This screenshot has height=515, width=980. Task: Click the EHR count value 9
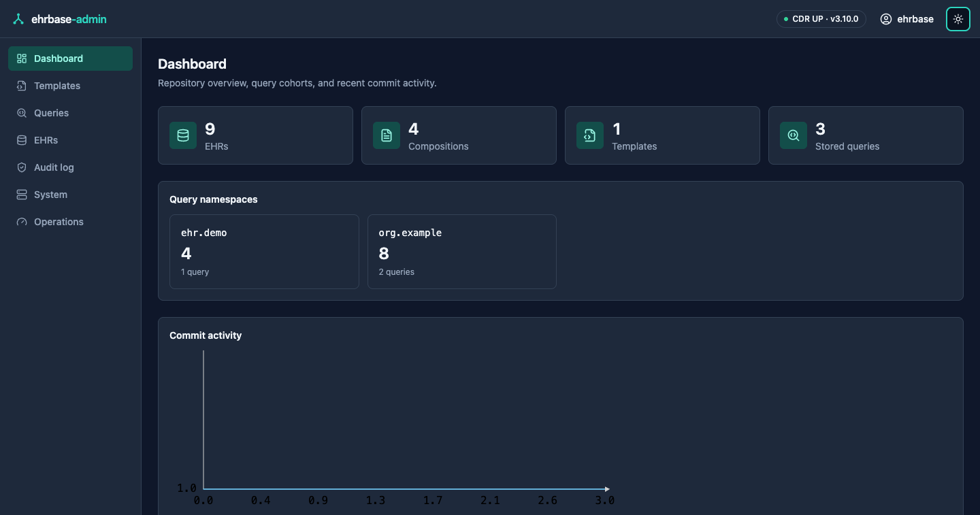[x=210, y=129]
